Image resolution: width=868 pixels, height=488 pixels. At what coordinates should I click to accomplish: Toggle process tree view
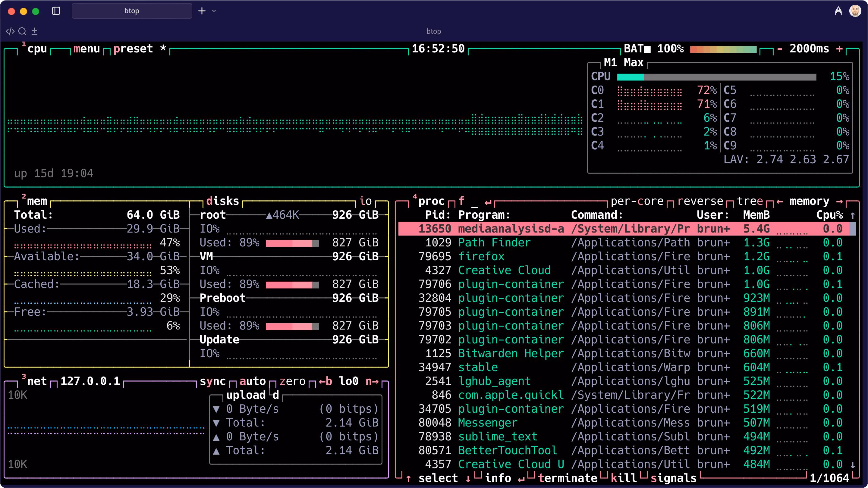750,201
